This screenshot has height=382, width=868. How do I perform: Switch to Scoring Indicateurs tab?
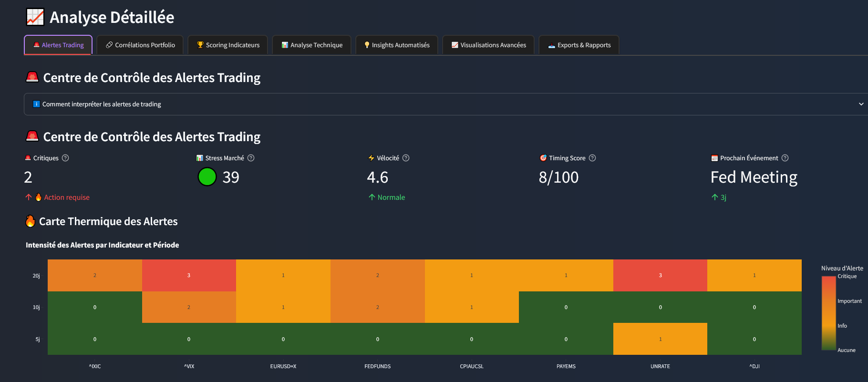[228, 45]
